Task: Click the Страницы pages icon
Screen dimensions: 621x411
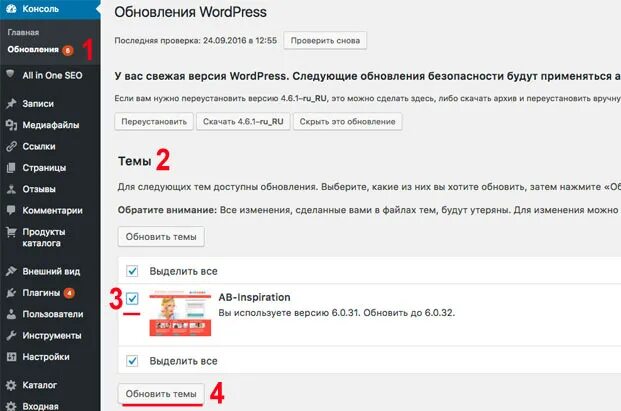Action: [11, 167]
